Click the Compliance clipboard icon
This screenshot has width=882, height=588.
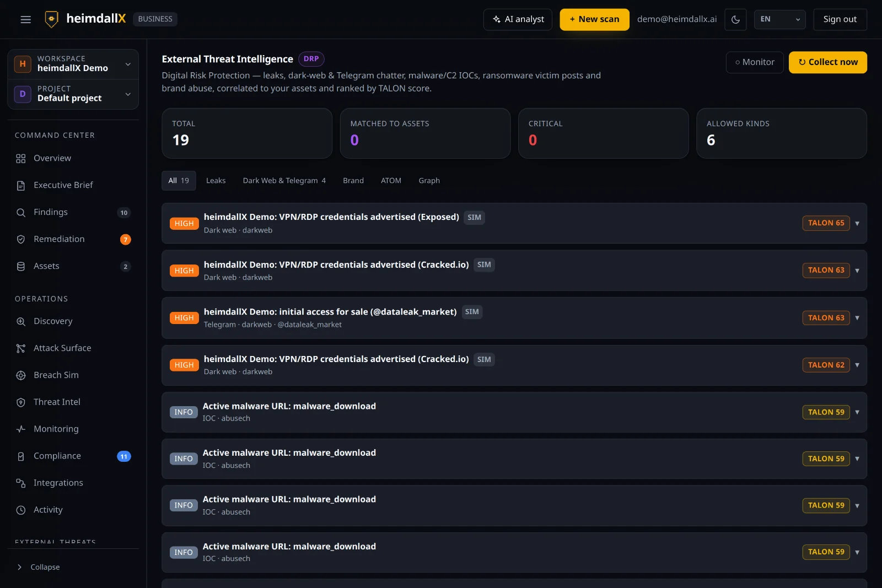(21, 456)
